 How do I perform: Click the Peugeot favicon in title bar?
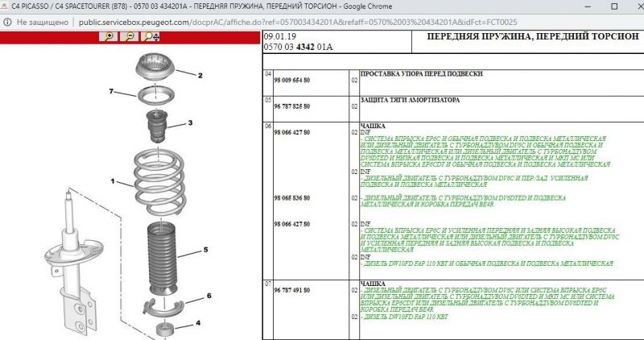pyautogui.click(x=5, y=6)
